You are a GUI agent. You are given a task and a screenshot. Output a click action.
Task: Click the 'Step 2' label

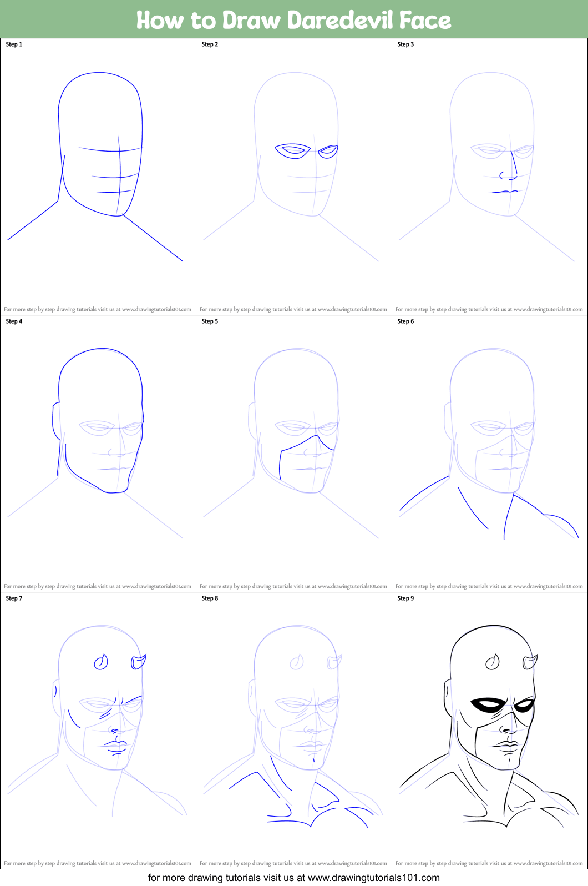(210, 44)
